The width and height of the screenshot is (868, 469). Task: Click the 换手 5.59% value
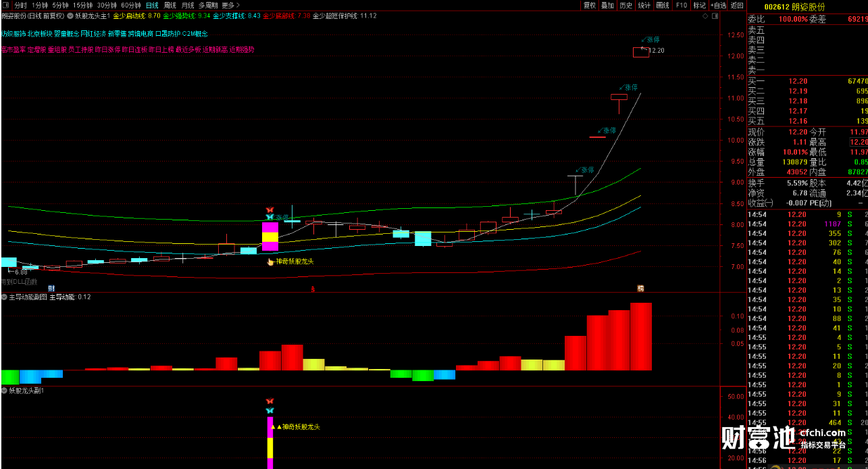pyautogui.click(x=797, y=182)
